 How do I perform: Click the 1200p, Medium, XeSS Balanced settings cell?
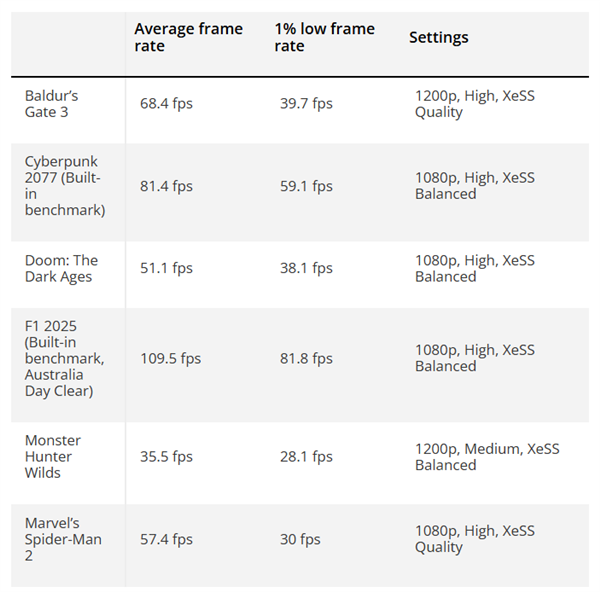(487, 457)
